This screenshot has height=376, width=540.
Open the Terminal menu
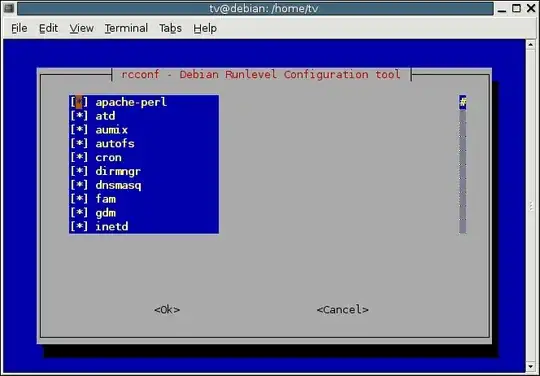(126, 28)
